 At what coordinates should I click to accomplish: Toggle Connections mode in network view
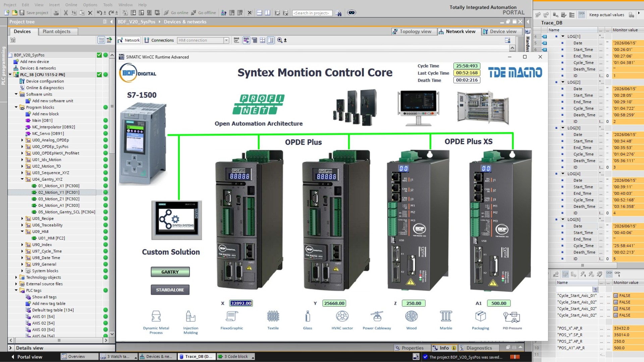pos(159,40)
